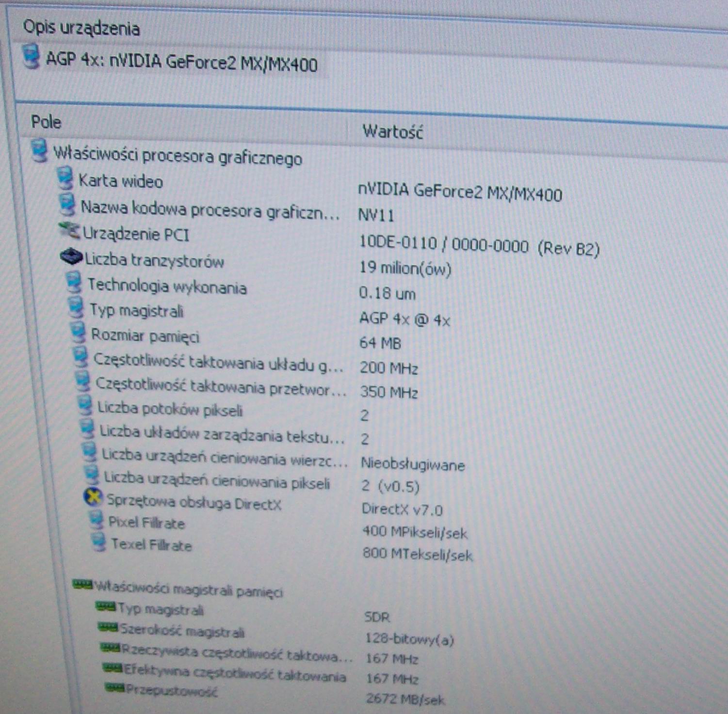Image resolution: width=728 pixels, height=714 pixels.
Task: Click the icon beside Liczba potoków pikseli
Action: 85,405
